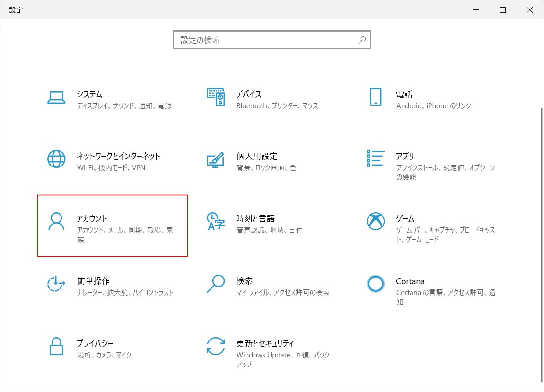Select 簡単操作 title
This screenshot has height=392, width=544.
pos(93,281)
